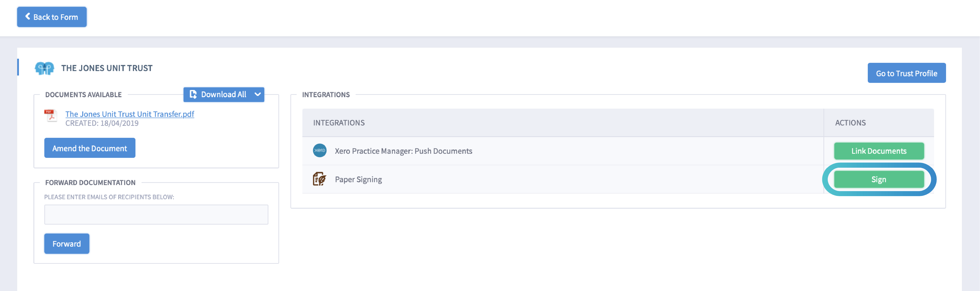This screenshot has height=291, width=980.
Task: Click the Back to Form label
Action: pos(56,17)
